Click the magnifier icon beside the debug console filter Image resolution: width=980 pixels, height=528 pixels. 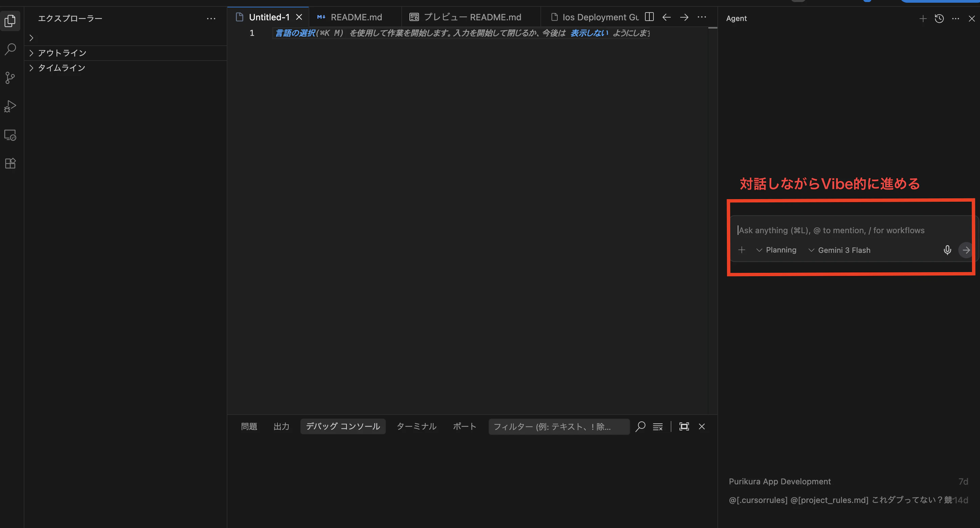[640, 426]
